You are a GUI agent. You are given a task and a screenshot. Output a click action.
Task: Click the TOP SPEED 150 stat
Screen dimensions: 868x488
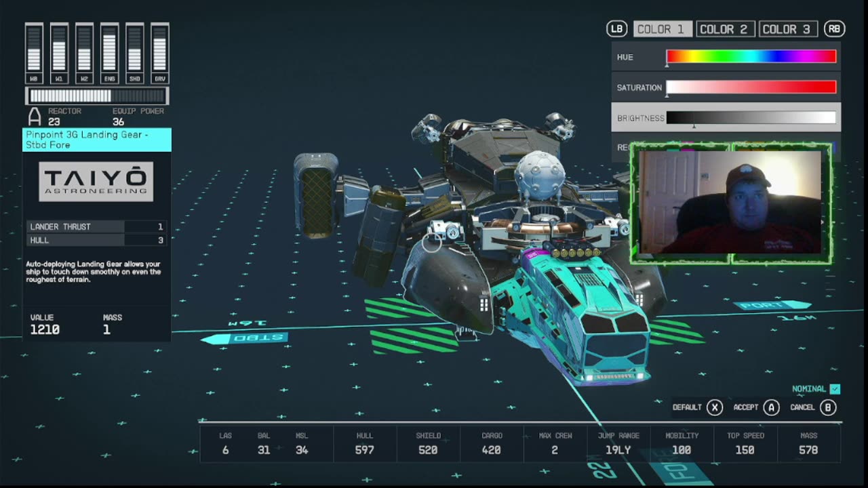745,443
